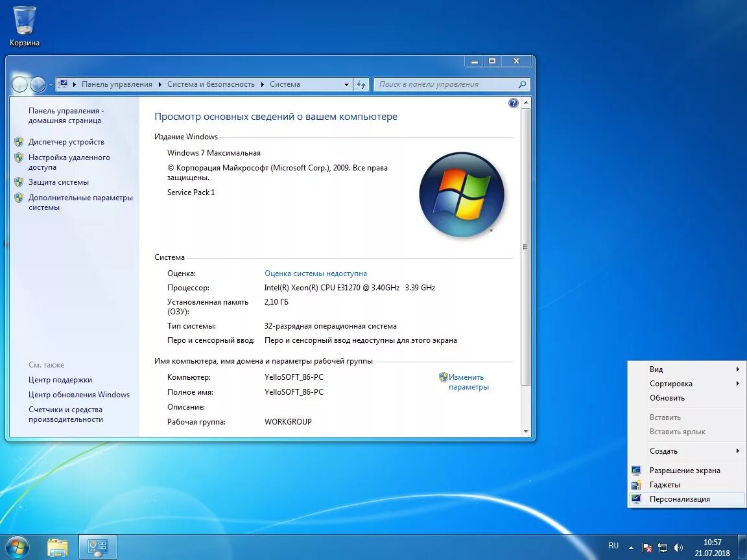Click the scrollbar down arrow in System window
The image size is (747, 560).
(x=526, y=432)
